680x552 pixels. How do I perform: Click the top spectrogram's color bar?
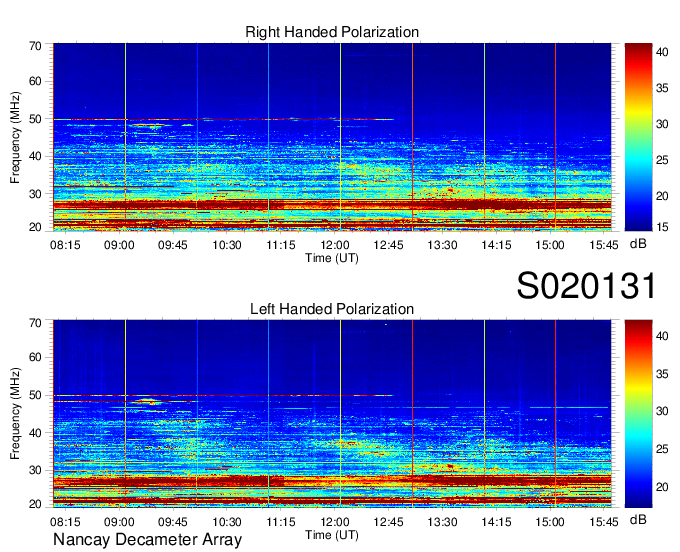(x=638, y=137)
